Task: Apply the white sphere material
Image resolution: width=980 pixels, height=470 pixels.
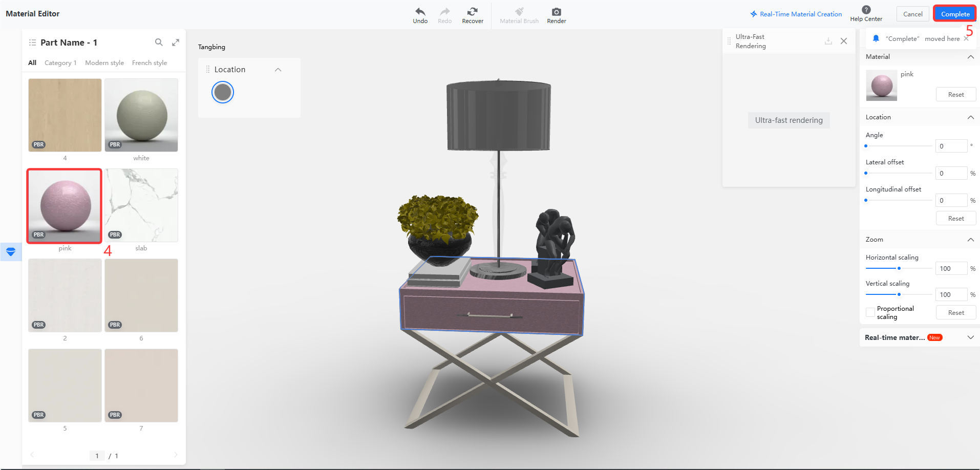Action: (141, 115)
